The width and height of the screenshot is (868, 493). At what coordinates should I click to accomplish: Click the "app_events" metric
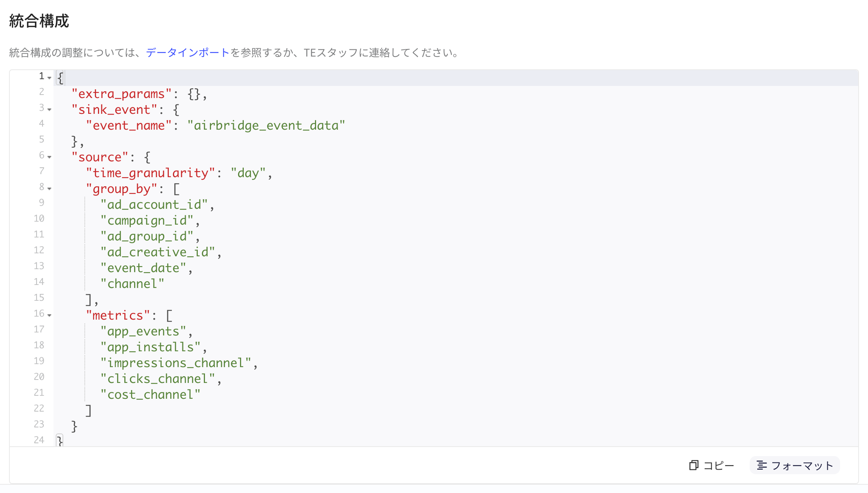coord(143,331)
